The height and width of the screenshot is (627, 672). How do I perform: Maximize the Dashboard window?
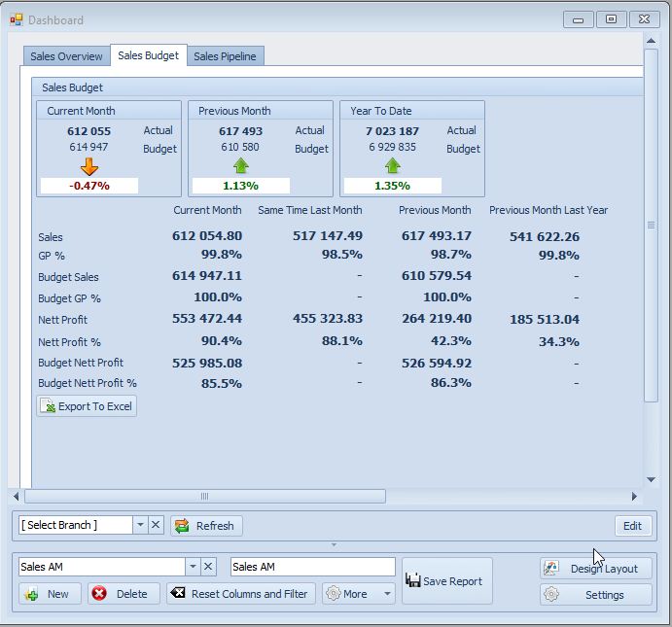pos(611,19)
